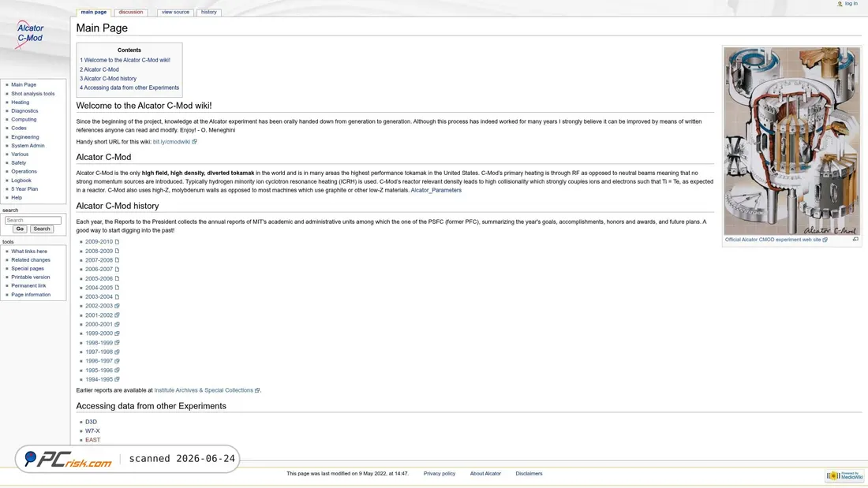Click the log in link
868x488 pixels.
(851, 4)
